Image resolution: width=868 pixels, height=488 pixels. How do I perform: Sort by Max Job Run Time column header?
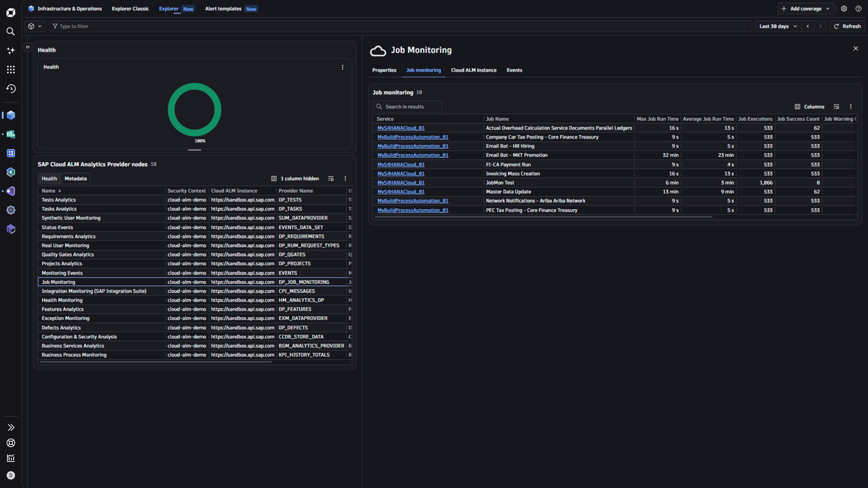[x=657, y=119]
